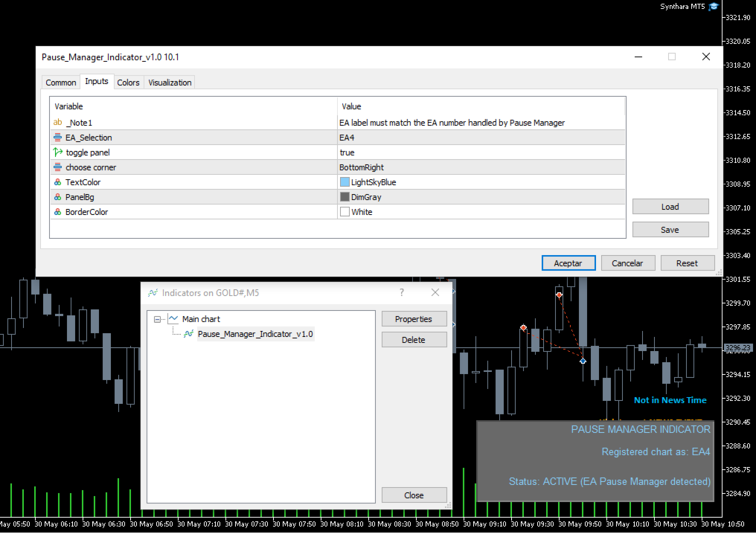Click the White color swatch
The width and height of the screenshot is (756, 534).
pyautogui.click(x=345, y=212)
